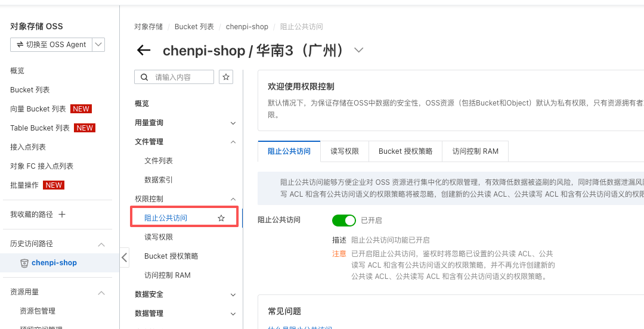
Task: Click the star favorite button next to search
Action: [226, 77]
